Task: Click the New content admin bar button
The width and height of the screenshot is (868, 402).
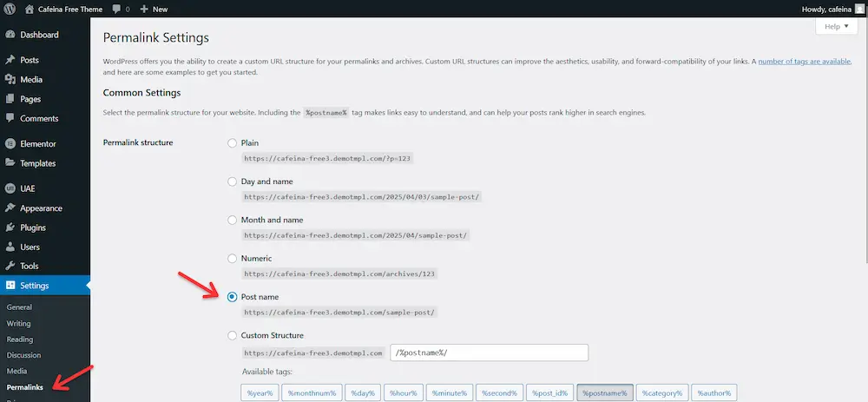Action: (154, 9)
